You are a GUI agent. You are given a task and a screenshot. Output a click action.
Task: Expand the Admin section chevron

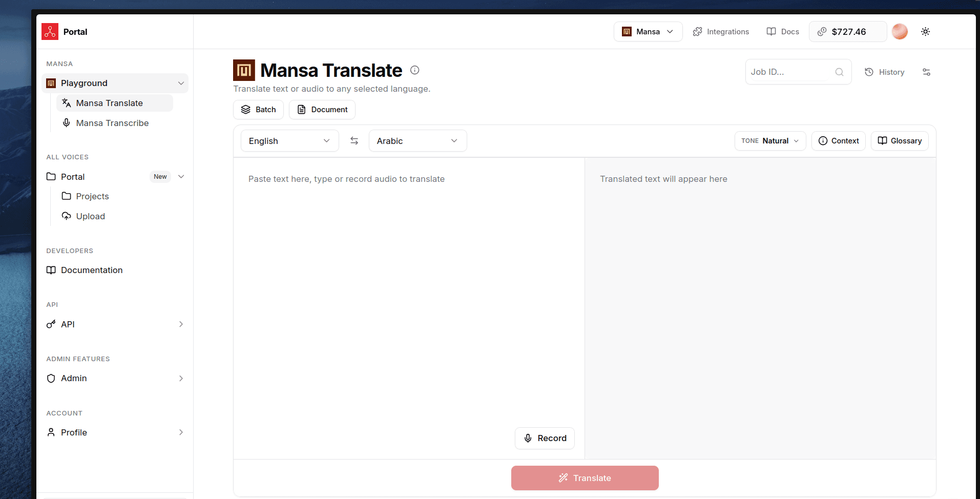181,379
